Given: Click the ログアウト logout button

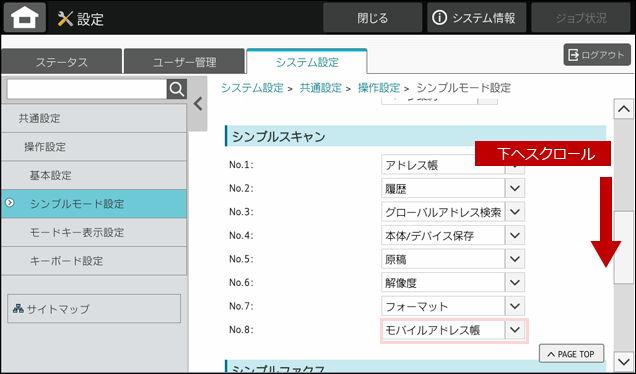Looking at the screenshot, I should click(x=597, y=55).
